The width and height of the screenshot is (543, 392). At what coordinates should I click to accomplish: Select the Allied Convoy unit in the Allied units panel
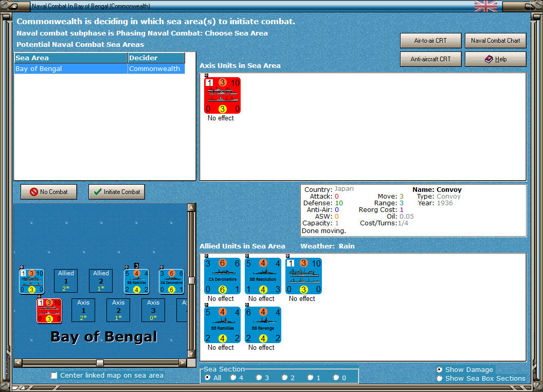click(303, 276)
